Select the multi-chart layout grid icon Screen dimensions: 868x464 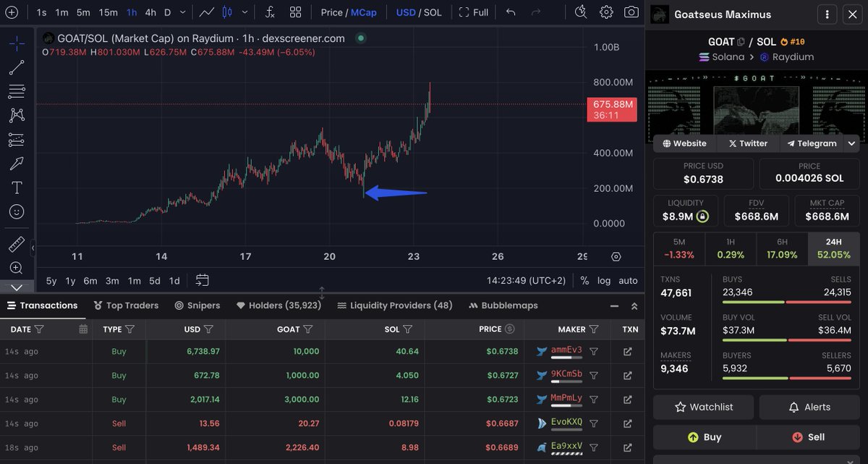(295, 12)
